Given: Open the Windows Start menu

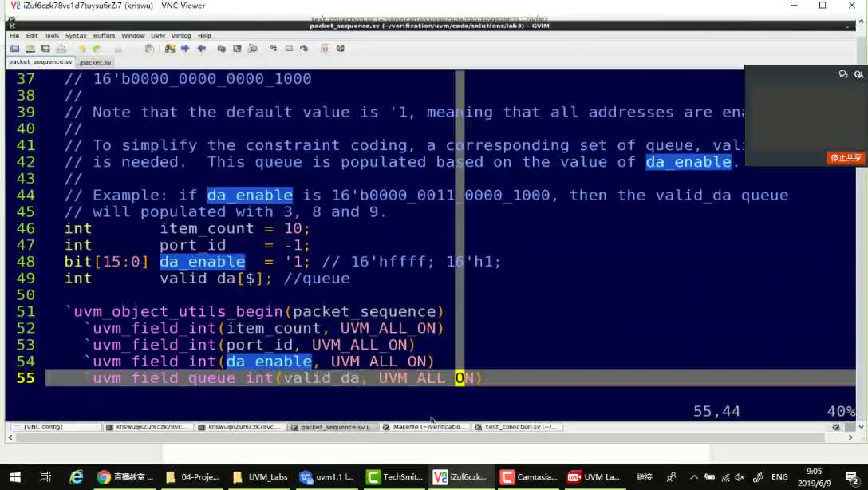Looking at the screenshot, I should pyautogui.click(x=15, y=476).
